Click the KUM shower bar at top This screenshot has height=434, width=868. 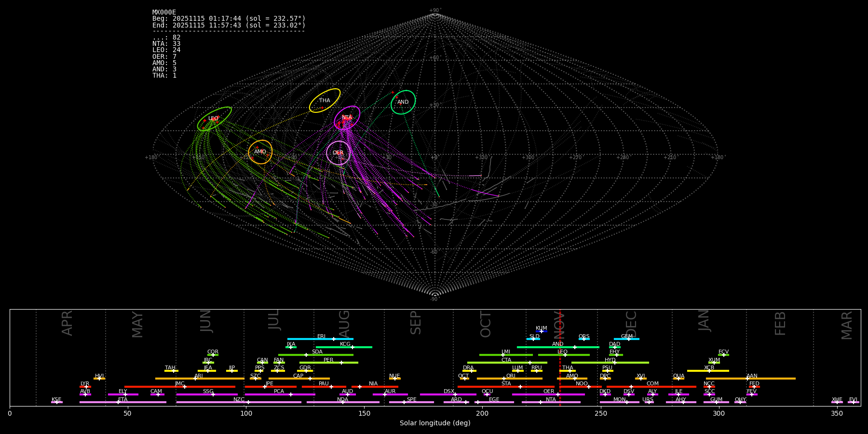click(x=542, y=331)
